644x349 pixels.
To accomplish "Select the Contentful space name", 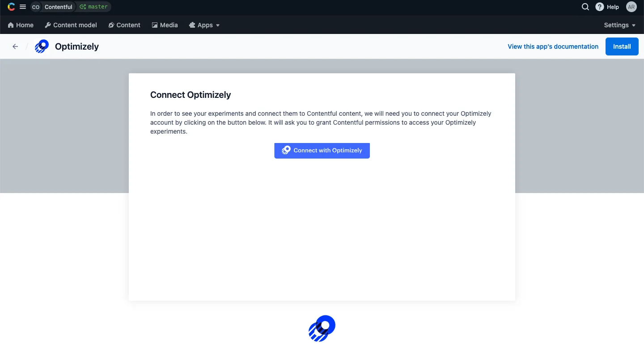I will (x=58, y=7).
